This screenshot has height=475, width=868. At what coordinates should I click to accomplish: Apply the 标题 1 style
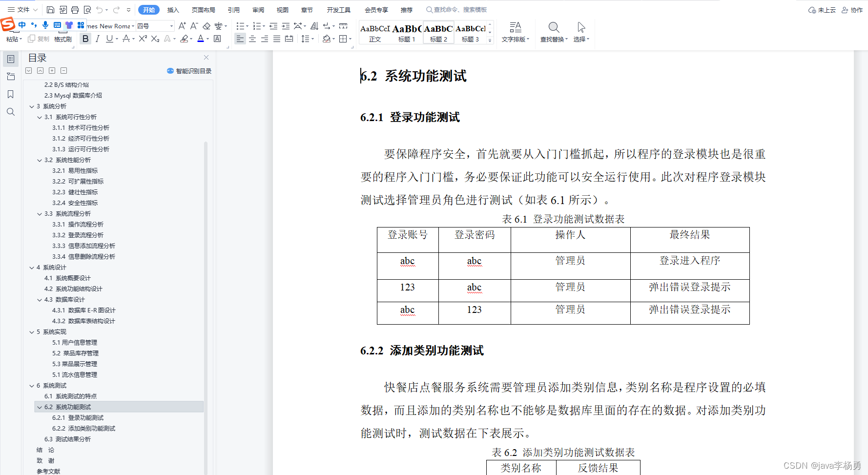[x=407, y=33]
